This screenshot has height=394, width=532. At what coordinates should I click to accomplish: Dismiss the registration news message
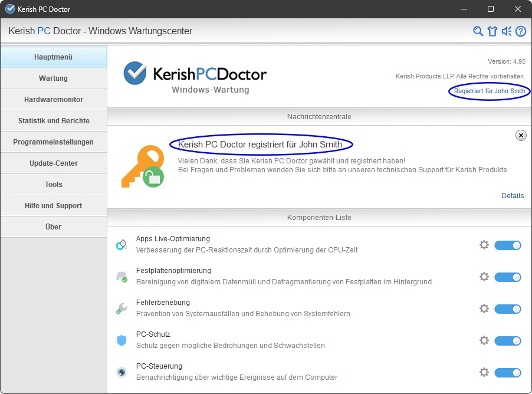pos(521,136)
